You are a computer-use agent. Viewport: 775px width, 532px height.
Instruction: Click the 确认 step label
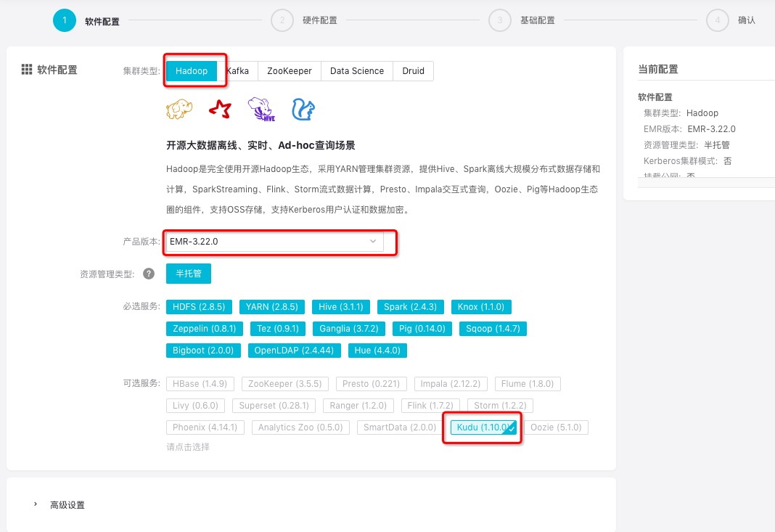click(746, 20)
